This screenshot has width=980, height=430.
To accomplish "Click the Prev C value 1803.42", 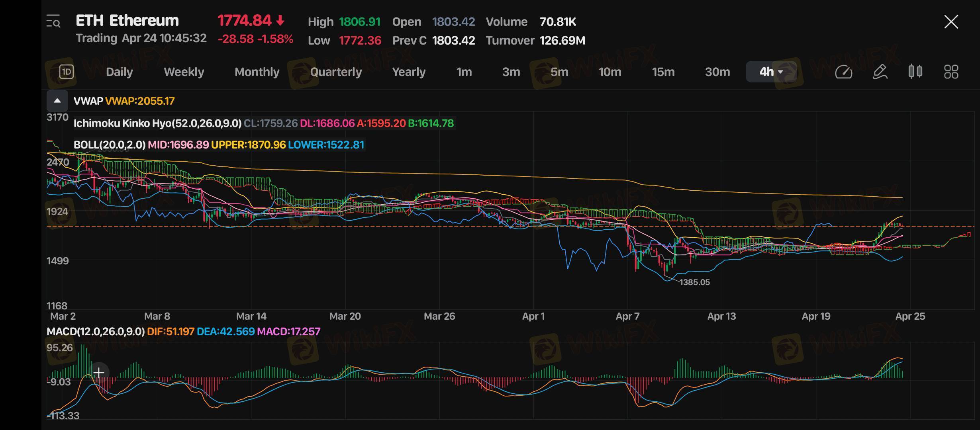I will pos(453,40).
